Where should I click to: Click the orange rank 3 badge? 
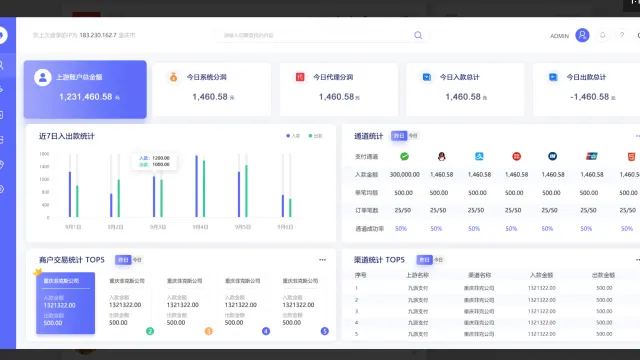[208, 331]
